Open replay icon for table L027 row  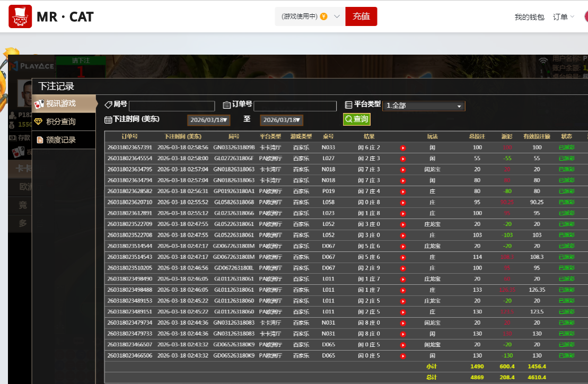[403, 159]
